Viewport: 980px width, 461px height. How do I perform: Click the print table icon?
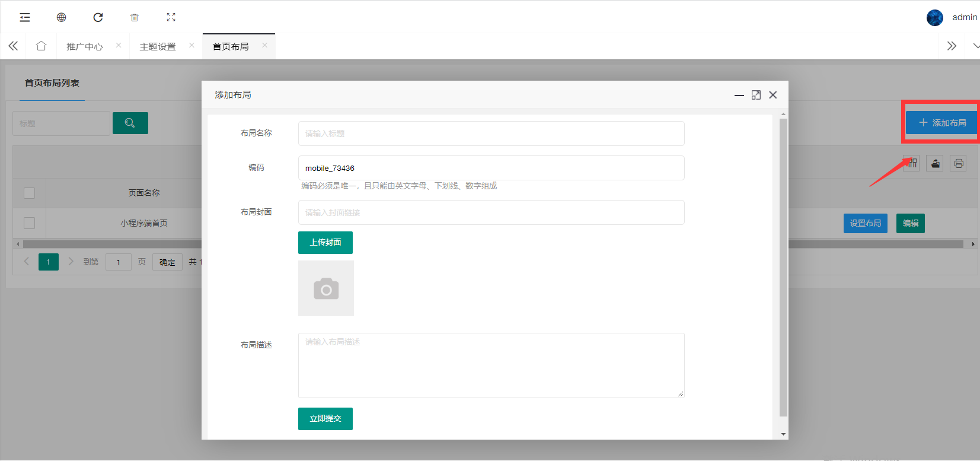tap(958, 163)
